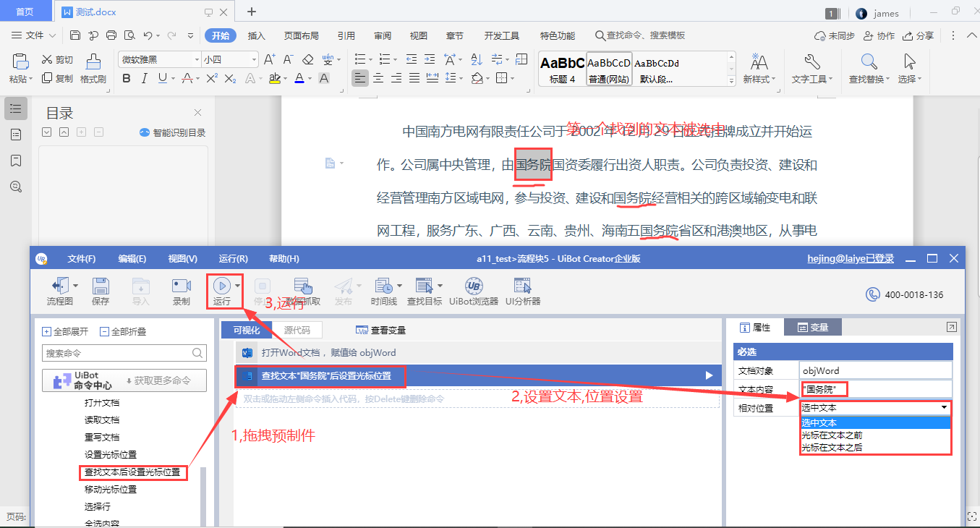Click UiBot 流程图 toolbar icon
980x528 pixels.
60,291
